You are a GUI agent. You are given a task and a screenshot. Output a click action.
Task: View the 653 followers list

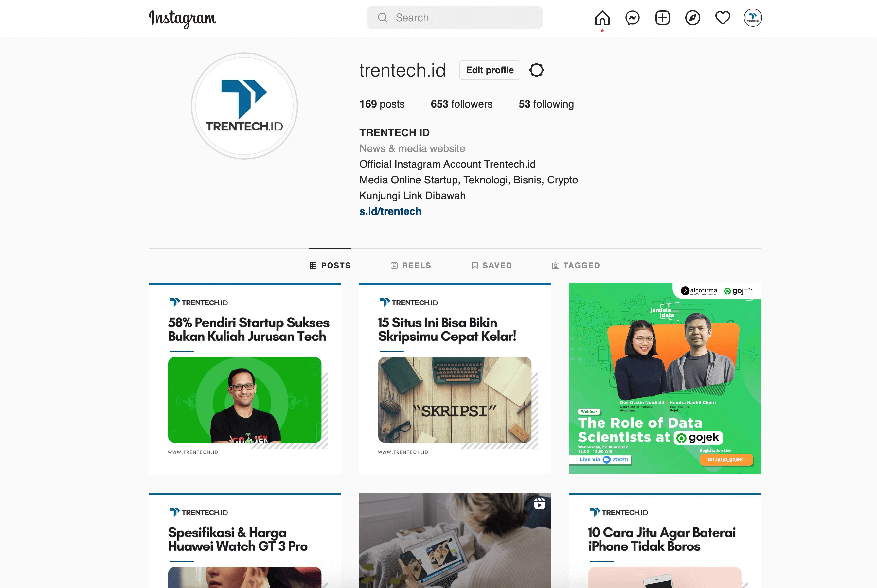pos(461,104)
